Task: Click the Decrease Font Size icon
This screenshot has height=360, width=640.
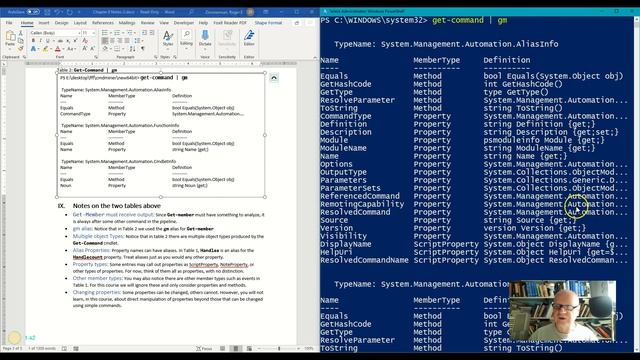Action: pyautogui.click(x=93, y=49)
